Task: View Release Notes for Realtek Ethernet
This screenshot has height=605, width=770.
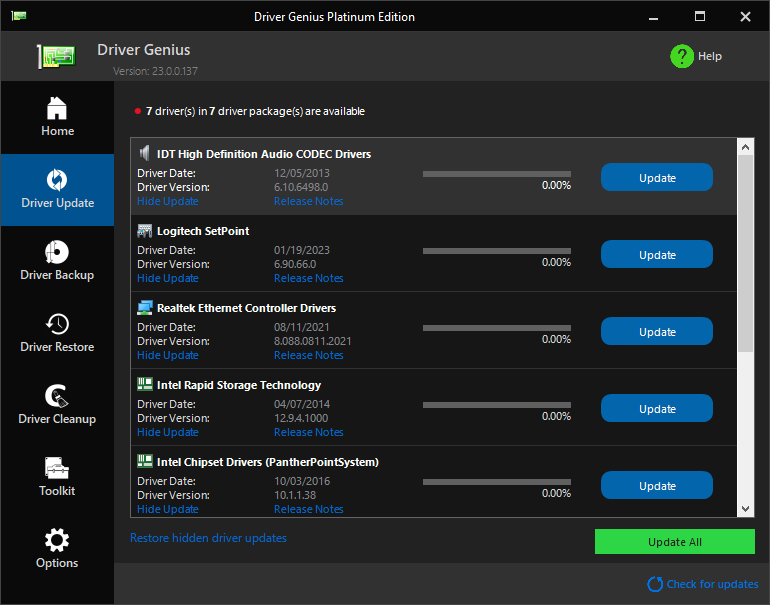Action: (308, 356)
